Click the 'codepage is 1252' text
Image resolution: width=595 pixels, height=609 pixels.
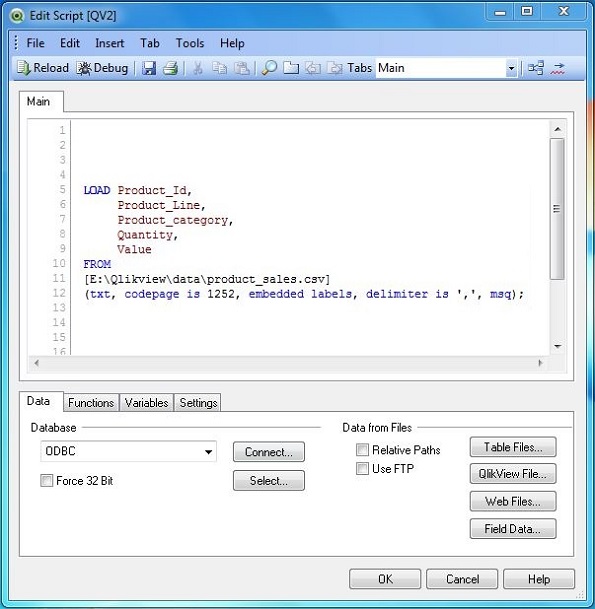coord(179,294)
